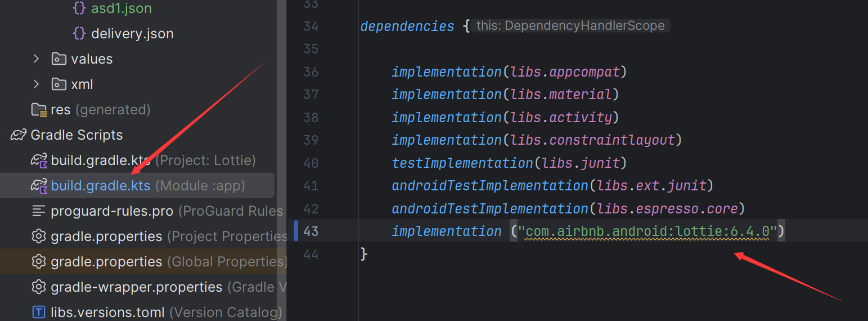The height and width of the screenshot is (321, 868).
Task: Click the lottie:6.4.0 dependency string
Action: [x=647, y=231]
